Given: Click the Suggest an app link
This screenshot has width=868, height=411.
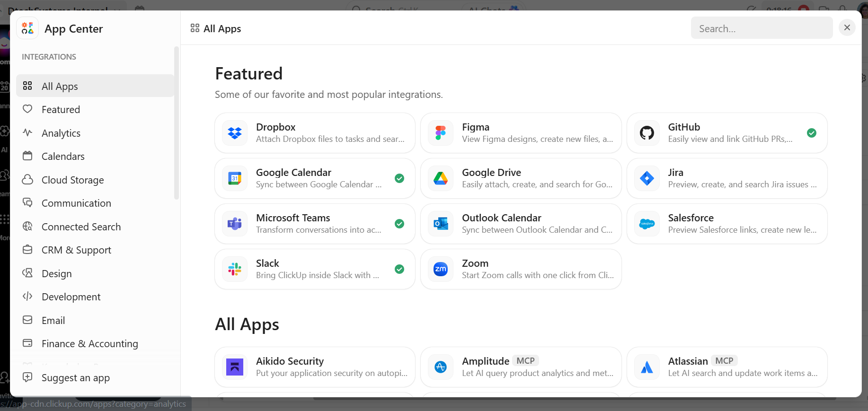Looking at the screenshot, I should (x=76, y=377).
